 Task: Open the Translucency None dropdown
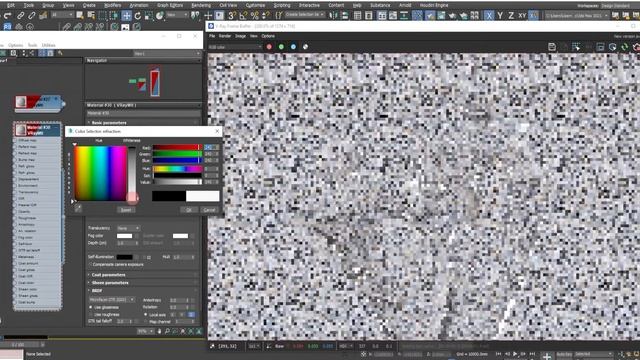[x=128, y=228]
